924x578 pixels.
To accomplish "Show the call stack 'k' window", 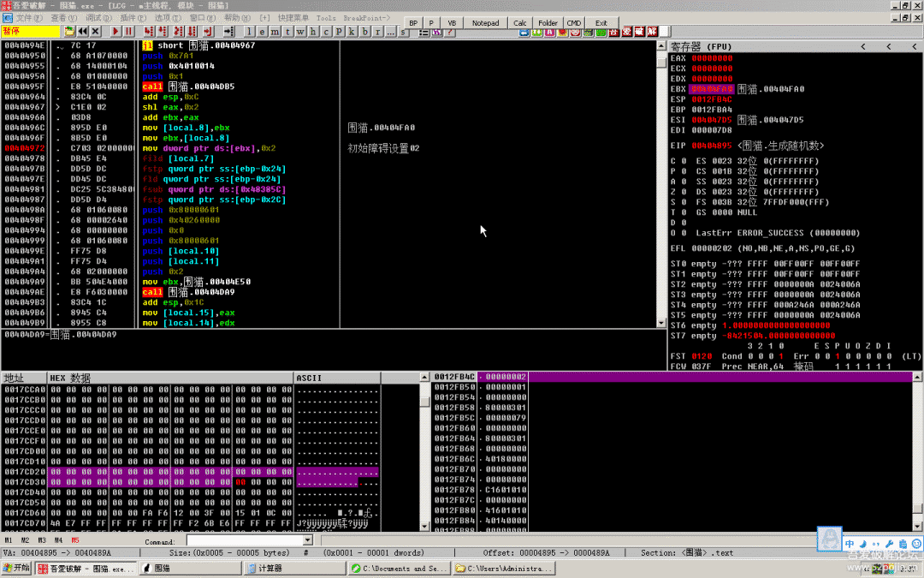I will pos(352,32).
